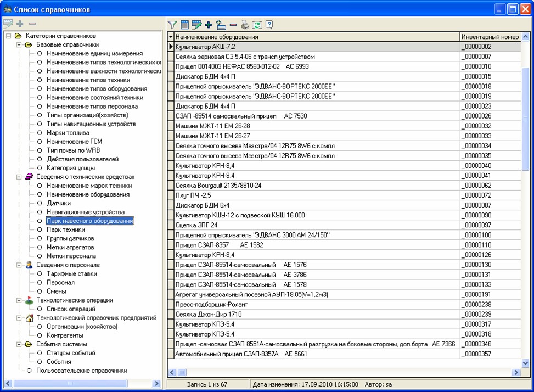Click the edit icon above category tree
The width and height of the screenshot is (534, 392).
[8, 24]
